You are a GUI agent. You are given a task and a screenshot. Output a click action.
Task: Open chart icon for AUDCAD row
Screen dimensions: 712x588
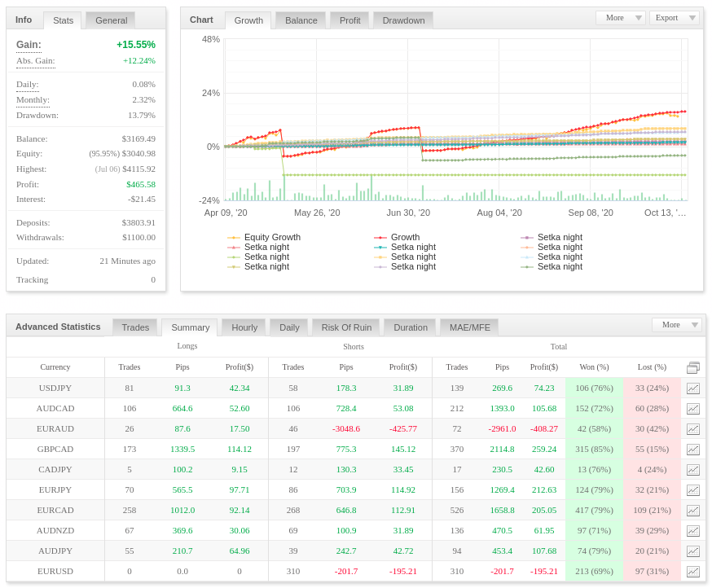click(693, 409)
